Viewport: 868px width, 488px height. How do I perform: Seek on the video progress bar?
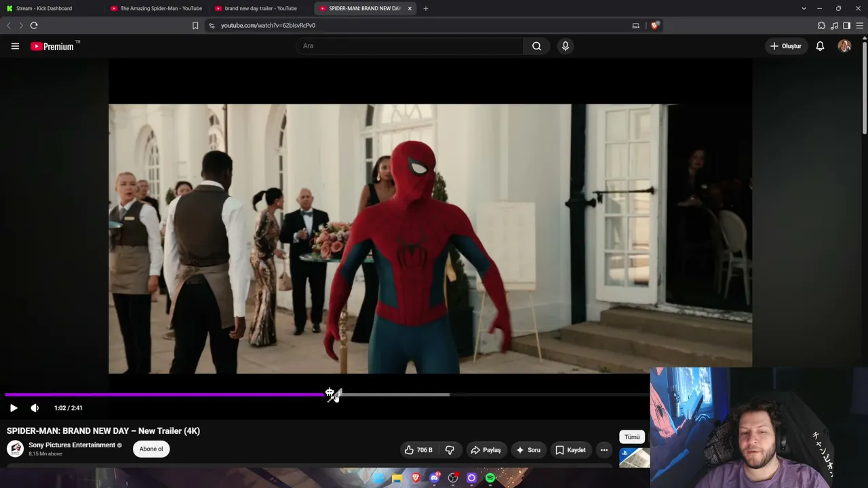tap(325, 394)
